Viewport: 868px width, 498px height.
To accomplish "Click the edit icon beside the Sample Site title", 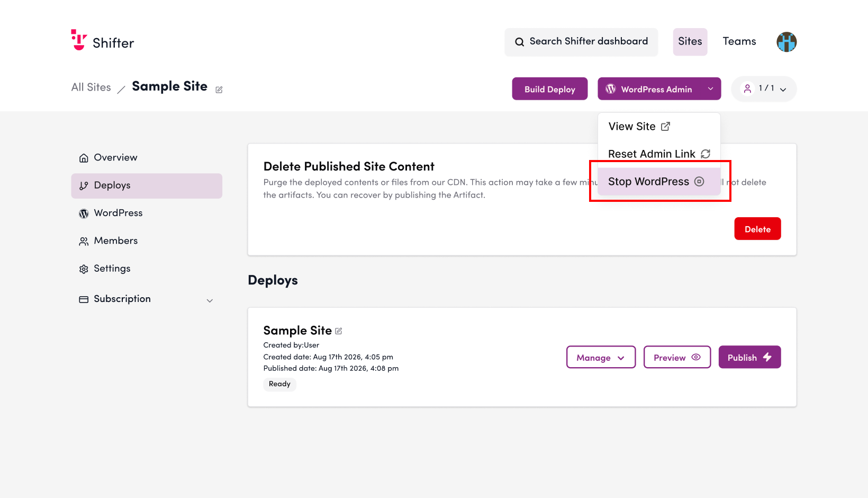I will click(219, 90).
